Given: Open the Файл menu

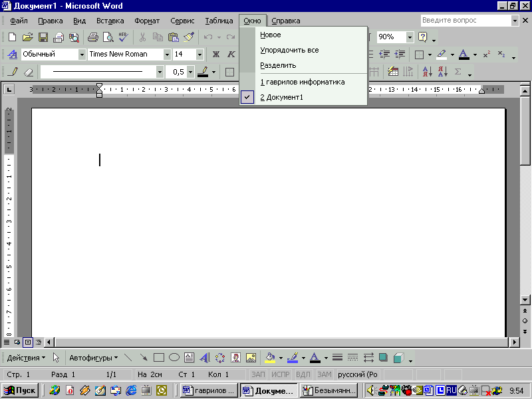Looking at the screenshot, I should [x=19, y=21].
